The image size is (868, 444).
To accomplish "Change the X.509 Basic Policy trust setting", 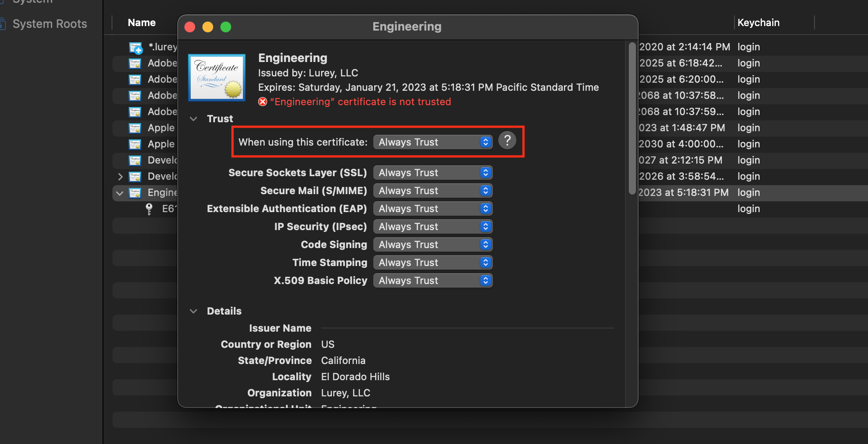I will click(433, 280).
